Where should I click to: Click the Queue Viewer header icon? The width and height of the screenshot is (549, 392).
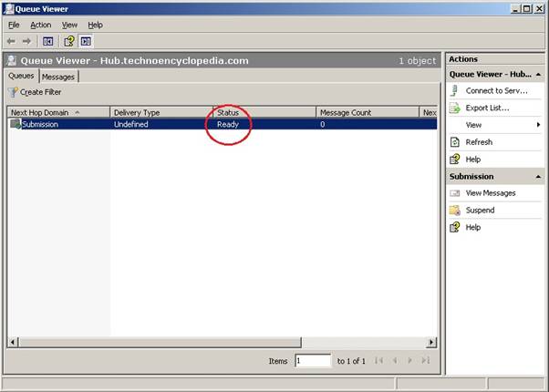click(12, 60)
